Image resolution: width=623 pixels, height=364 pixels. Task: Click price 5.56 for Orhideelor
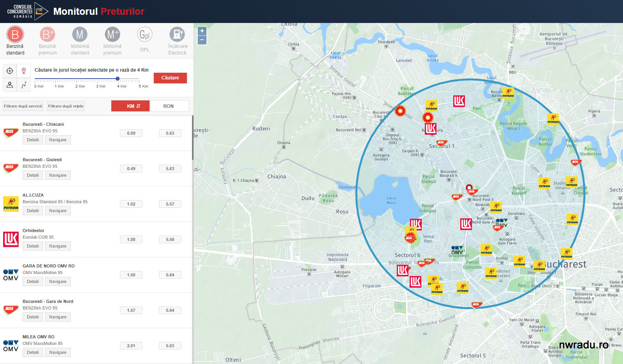170,239
